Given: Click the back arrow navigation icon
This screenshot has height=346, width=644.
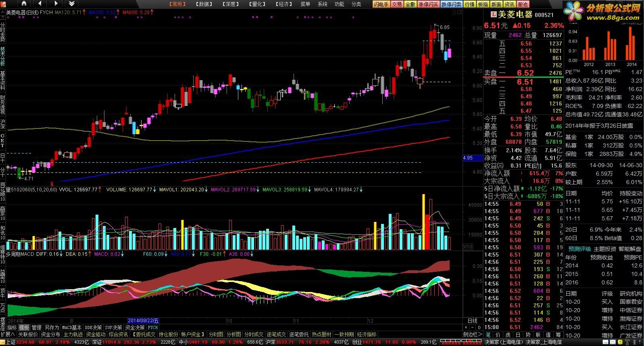Looking at the screenshot, I should click(40, 4).
